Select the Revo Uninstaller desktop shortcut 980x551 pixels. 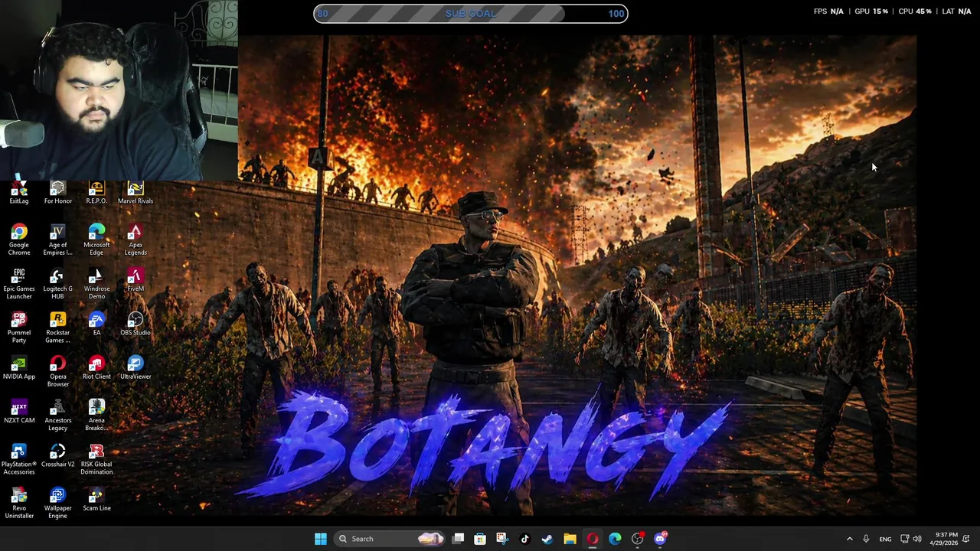click(19, 504)
